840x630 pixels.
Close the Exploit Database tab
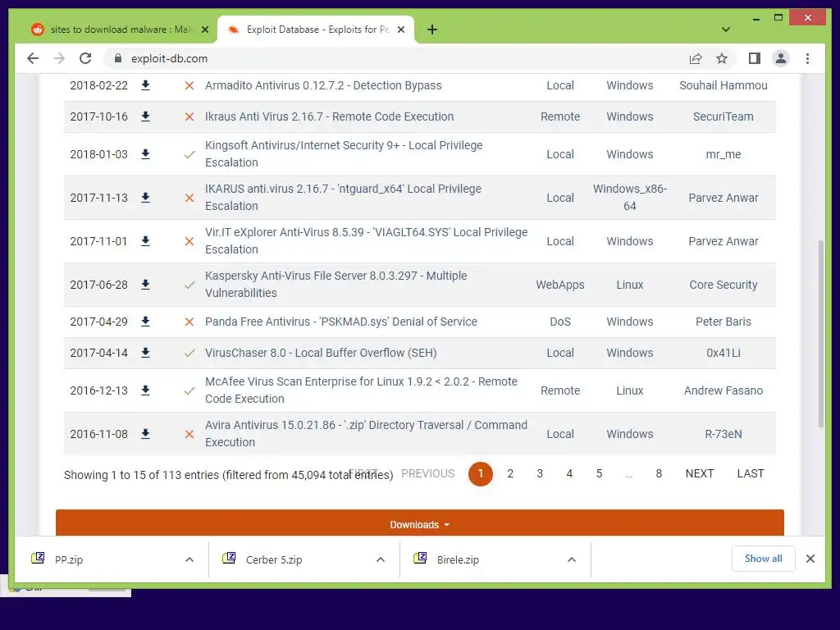(x=400, y=30)
